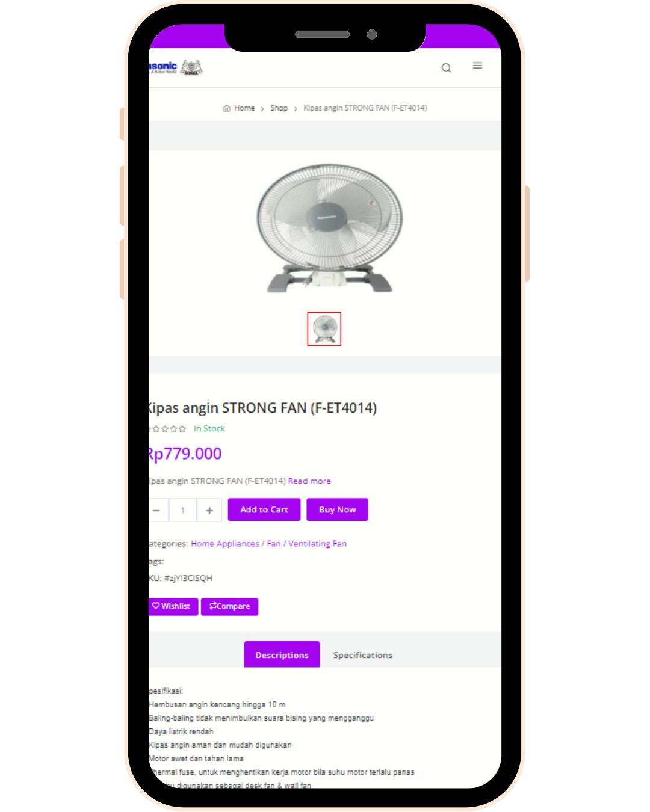Click the quantity input field
Screen dimensions: 650x812
click(x=183, y=510)
